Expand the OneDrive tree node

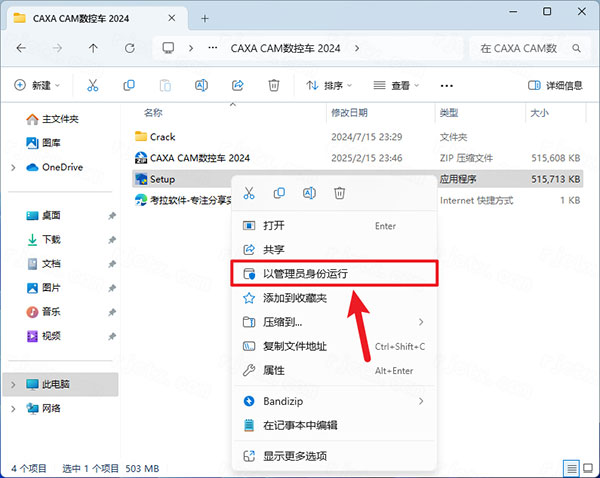(13, 168)
